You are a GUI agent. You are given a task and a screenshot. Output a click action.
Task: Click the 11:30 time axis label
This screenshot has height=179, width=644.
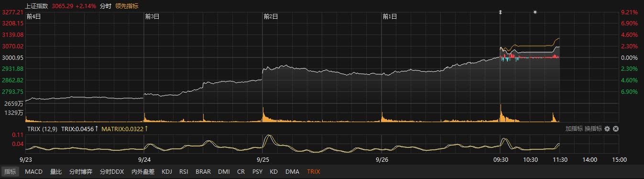pos(560,159)
